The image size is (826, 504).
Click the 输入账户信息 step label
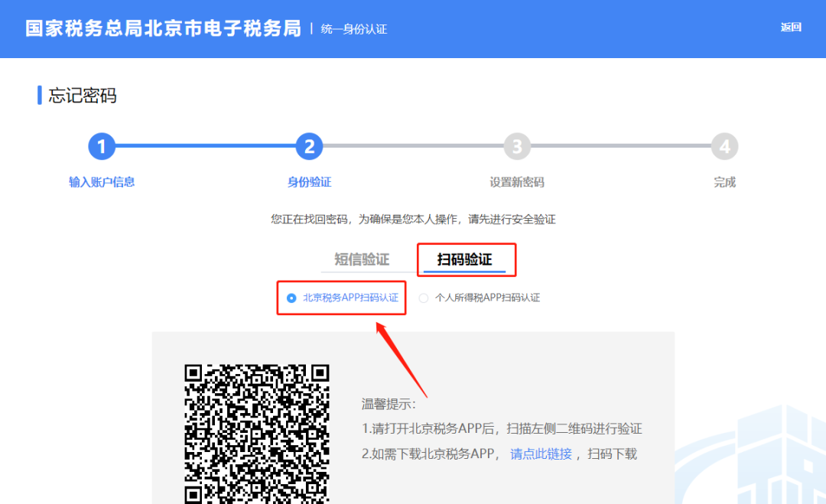102,182
